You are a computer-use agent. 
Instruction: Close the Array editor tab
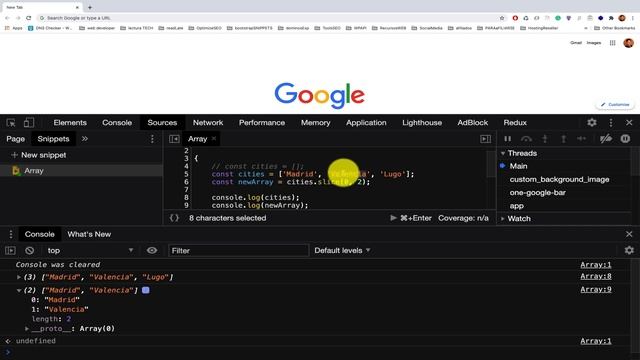coord(214,139)
